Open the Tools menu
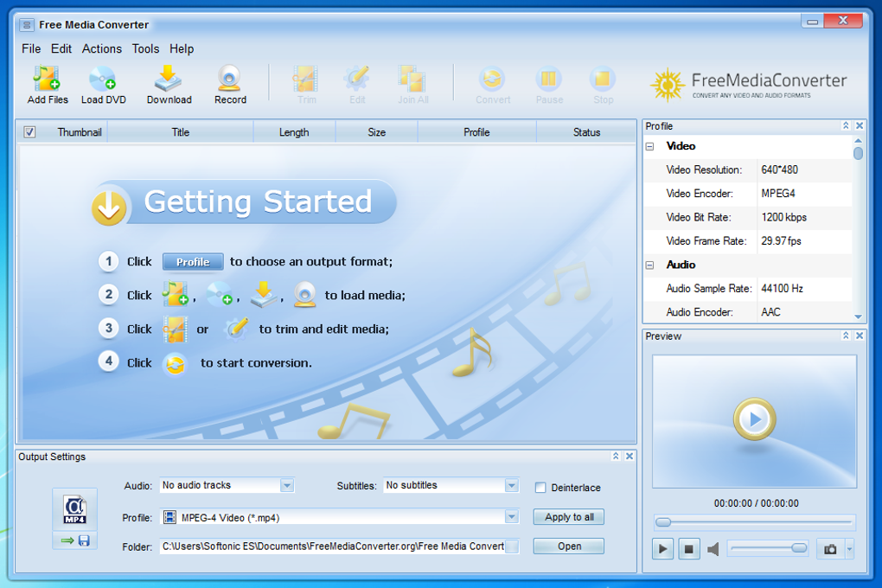 (x=145, y=49)
